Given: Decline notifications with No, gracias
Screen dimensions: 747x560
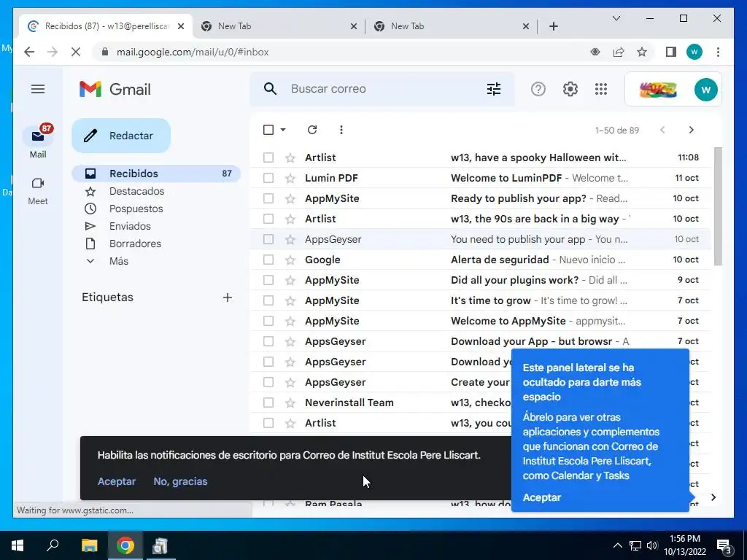Looking at the screenshot, I should click(180, 481).
